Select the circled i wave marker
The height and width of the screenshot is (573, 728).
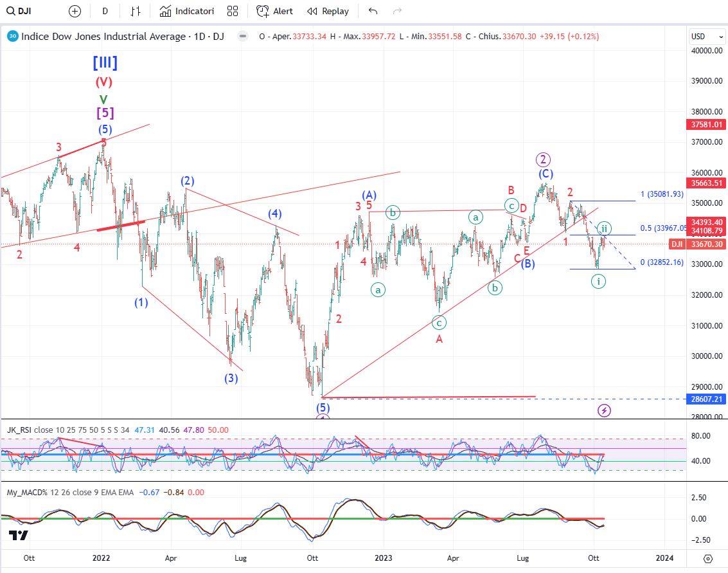(x=598, y=281)
